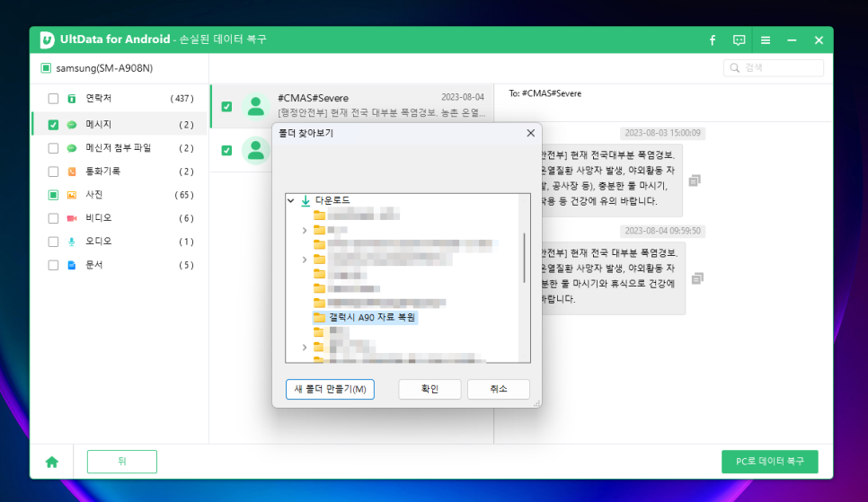Check the 통화기록 checkbox

pos(53,172)
